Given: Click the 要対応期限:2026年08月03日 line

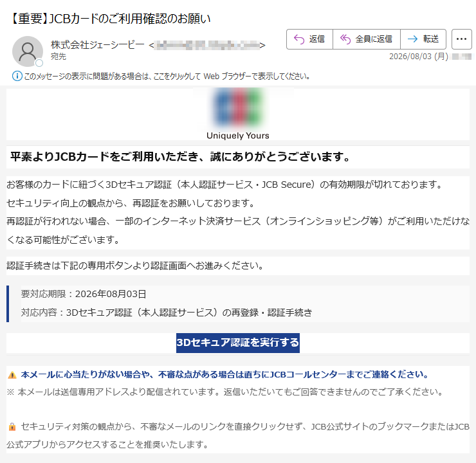Looking at the screenshot, I should [x=84, y=294].
